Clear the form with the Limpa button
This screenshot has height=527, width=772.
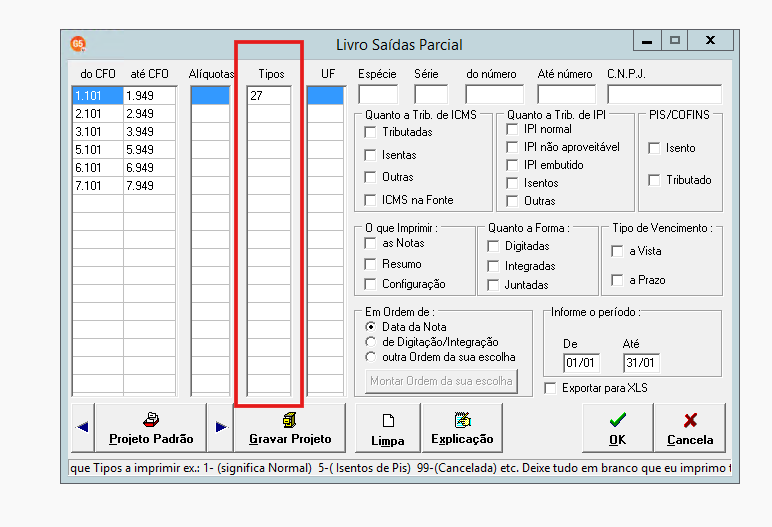click(x=387, y=428)
